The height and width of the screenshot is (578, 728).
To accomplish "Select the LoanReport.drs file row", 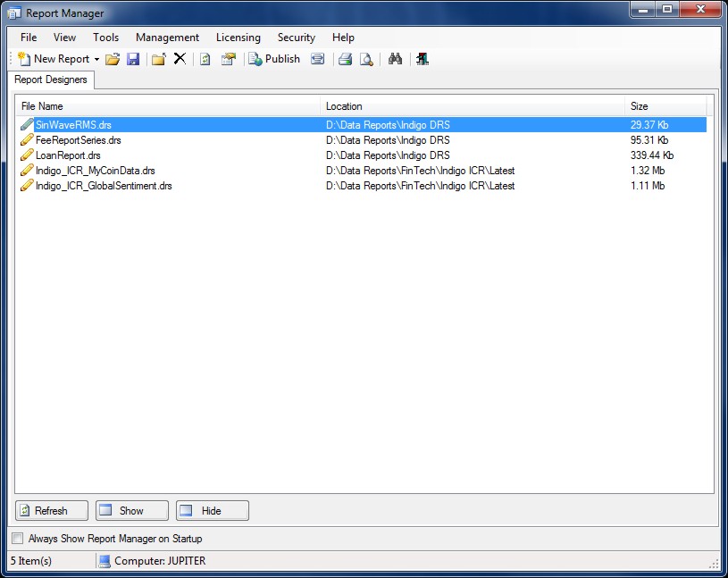I will point(68,155).
